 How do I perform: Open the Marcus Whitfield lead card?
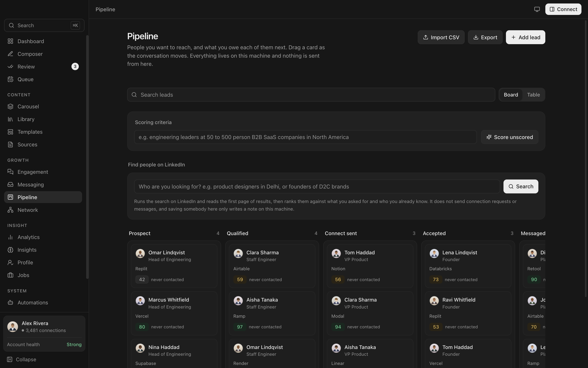pos(174,313)
